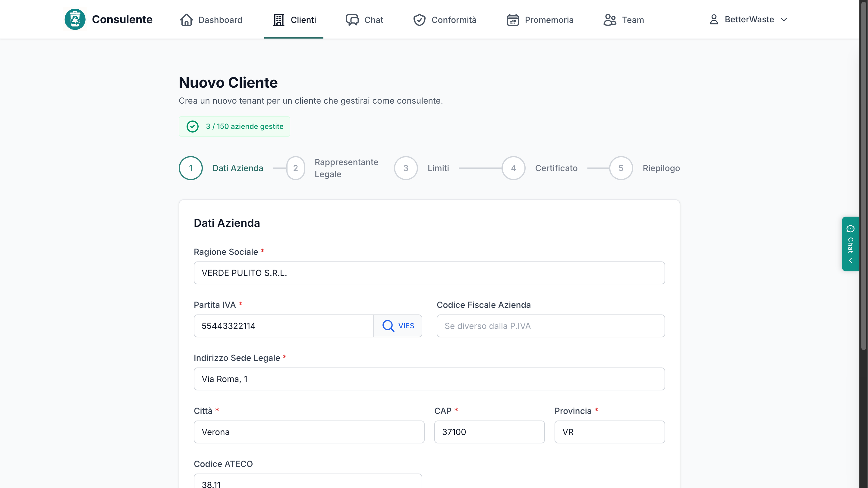This screenshot has width=868, height=488.
Task: Focus the Indirizzo Sede Legale field
Action: [429, 379]
